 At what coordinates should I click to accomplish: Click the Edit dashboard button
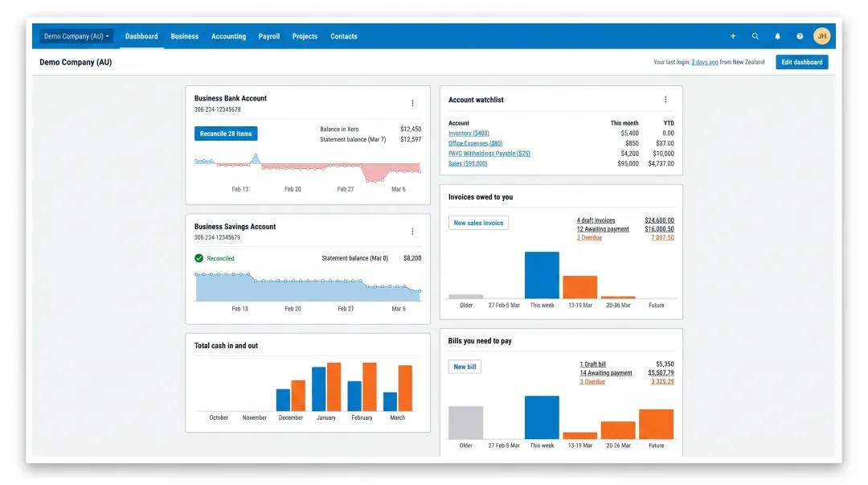pos(801,62)
